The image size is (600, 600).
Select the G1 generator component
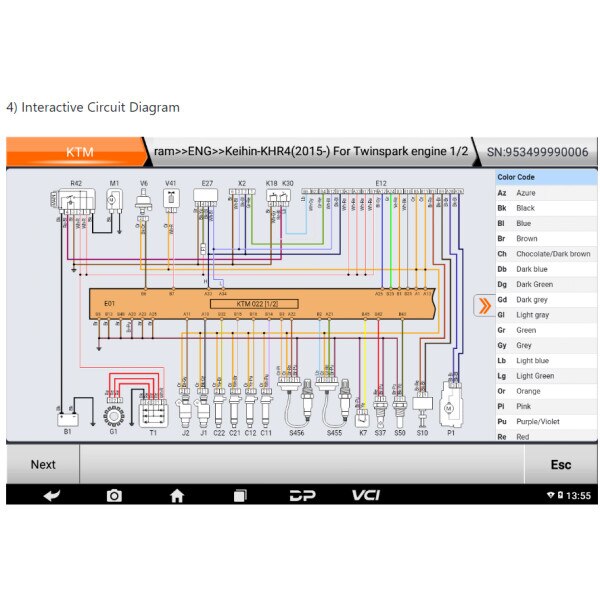(x=113, y=412)
